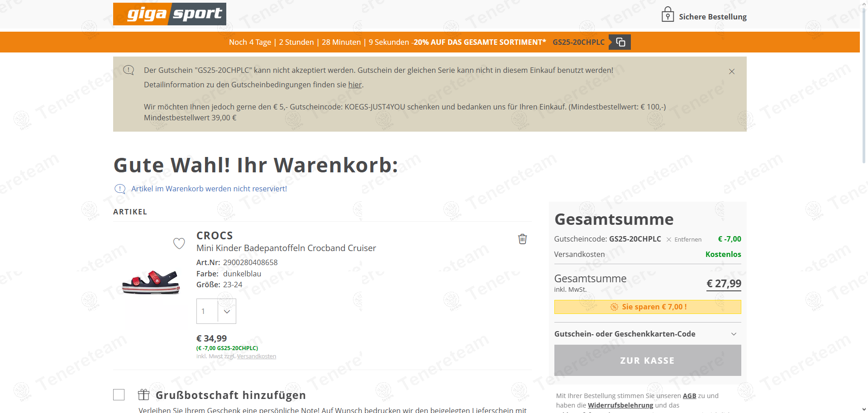The width and height of the screenshot is (868, 413).
Task: Proceed with the ZUR KASSE button
Action: 648,361
